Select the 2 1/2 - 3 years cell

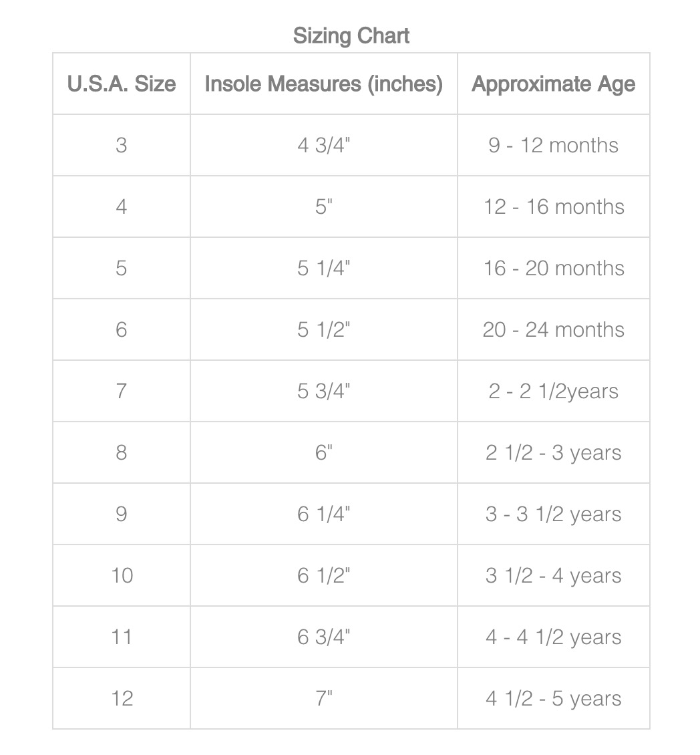[553, 452]
